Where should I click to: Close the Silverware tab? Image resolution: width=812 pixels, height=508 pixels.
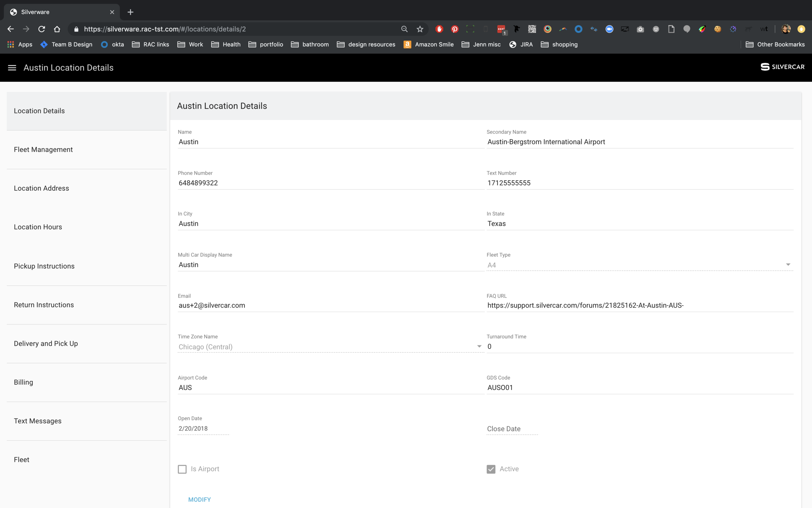pyautogui.click(x=112, y=12)
